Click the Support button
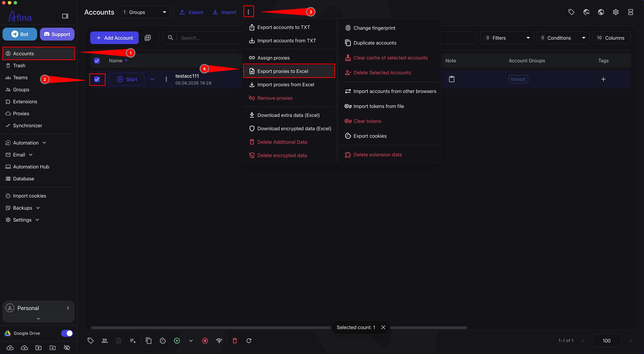This screenshot has width=644, height=354. pyautogui.click(x=57, y=34)
